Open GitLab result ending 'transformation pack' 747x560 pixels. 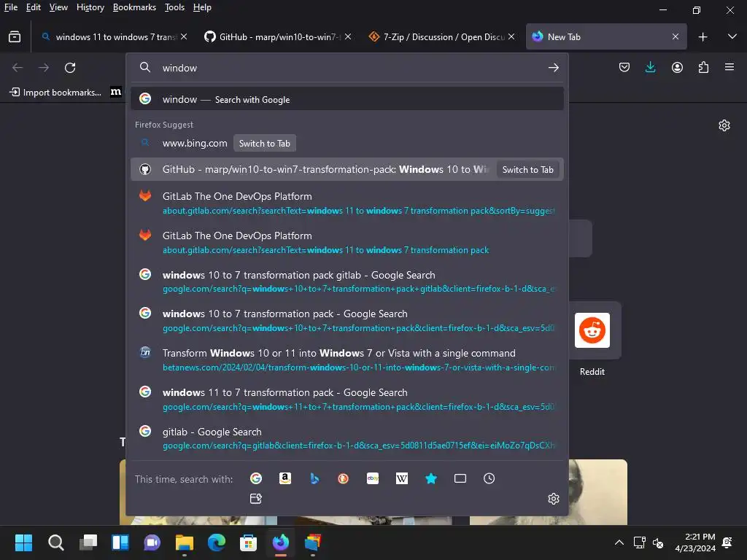click(347, 242)
